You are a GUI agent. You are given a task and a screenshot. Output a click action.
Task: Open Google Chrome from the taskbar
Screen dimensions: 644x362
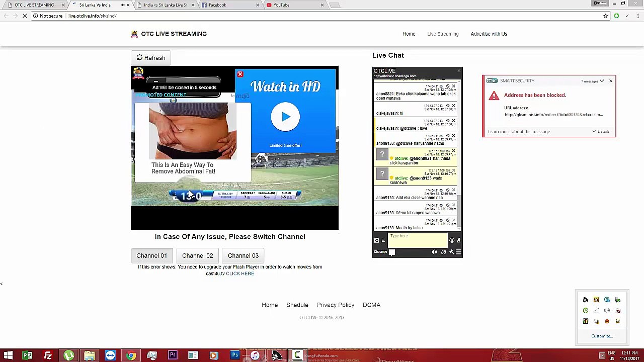pyautogui.click(x=131, y=356)
